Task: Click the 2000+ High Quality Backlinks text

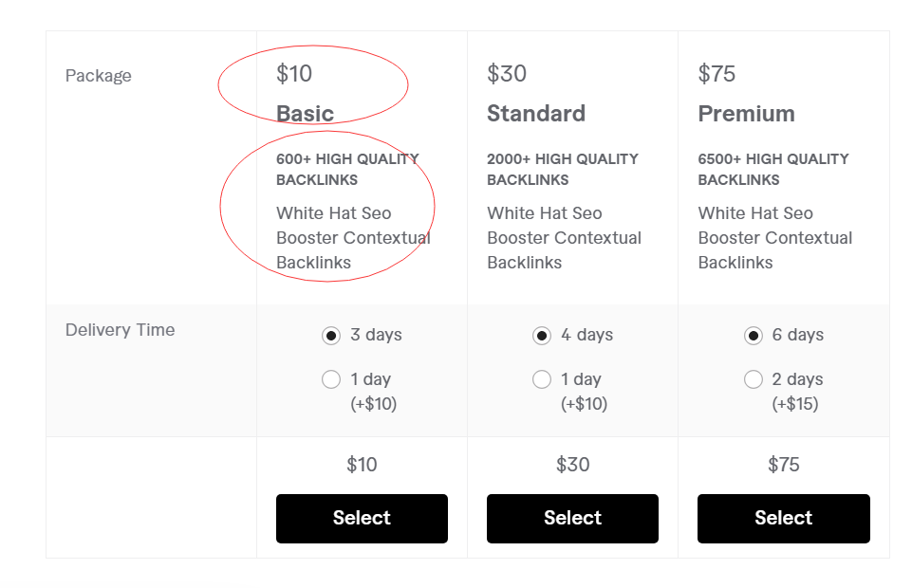Action: coord(563,169)
